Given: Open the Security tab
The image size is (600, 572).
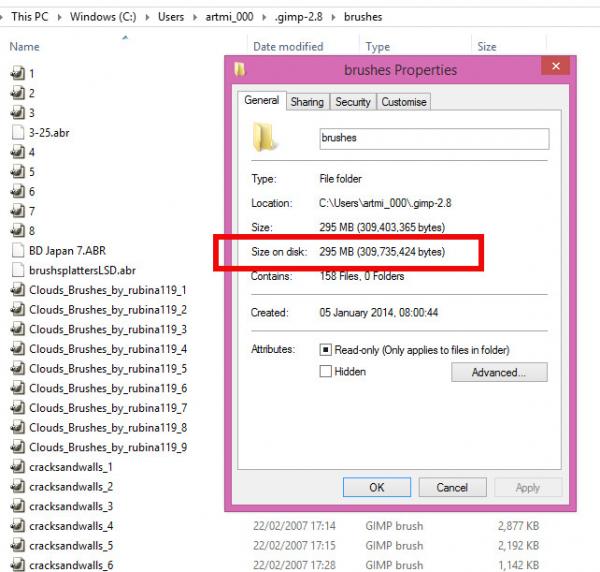Looking at the screenshot, I should tap(353, 102).
